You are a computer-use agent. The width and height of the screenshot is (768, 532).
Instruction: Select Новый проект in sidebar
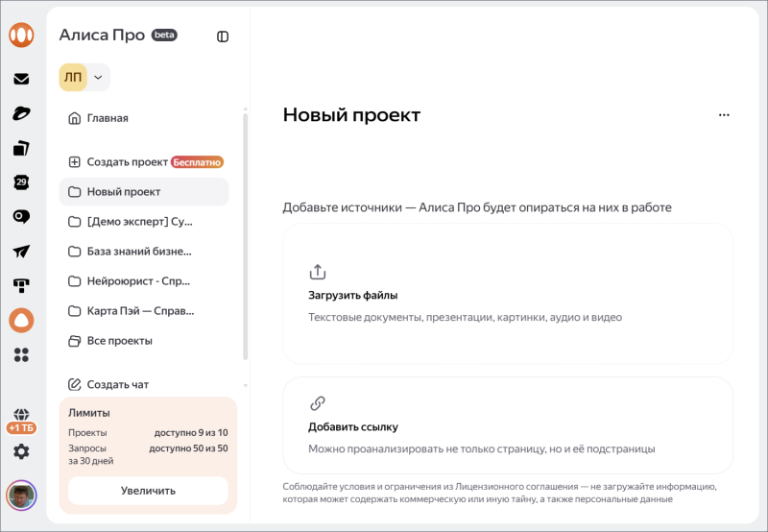point(144,192)
